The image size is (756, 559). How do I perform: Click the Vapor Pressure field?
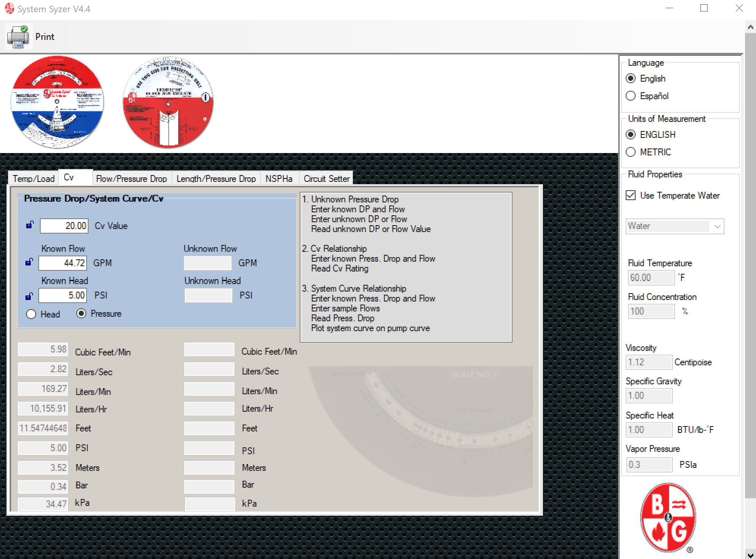pos(649,465)
